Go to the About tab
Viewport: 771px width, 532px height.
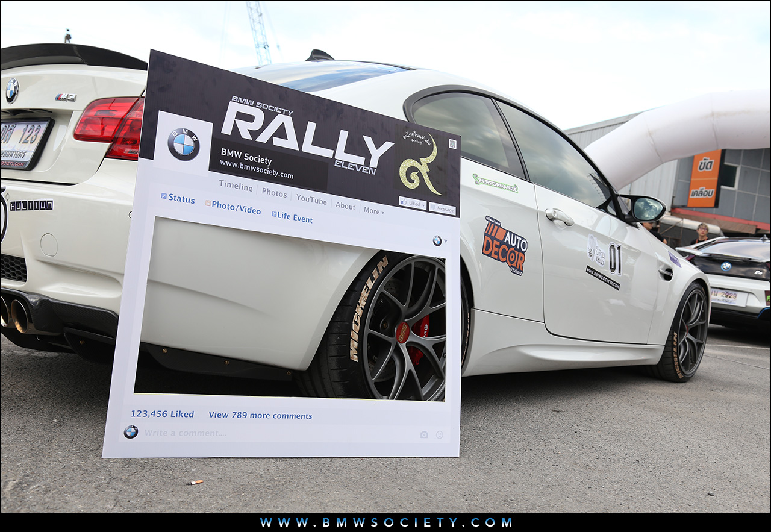345,206
